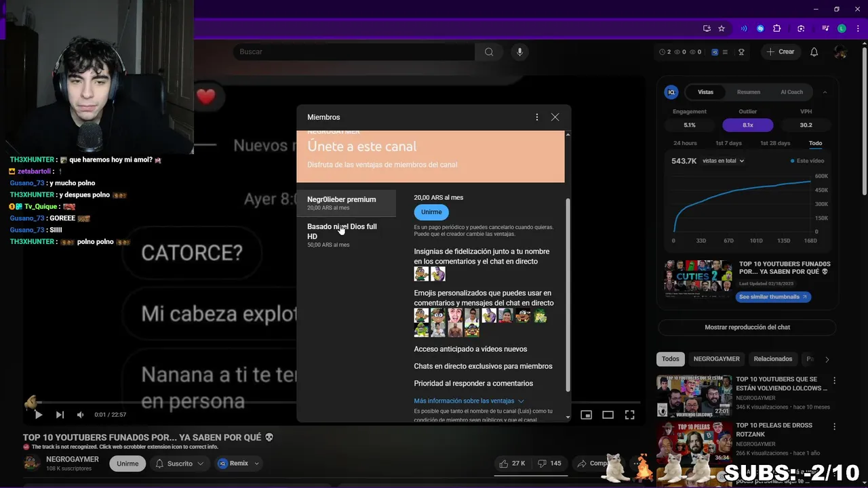Select the 24 hours time range
Viewport: 868px width, 488px height.
click(x=685, y=144)
